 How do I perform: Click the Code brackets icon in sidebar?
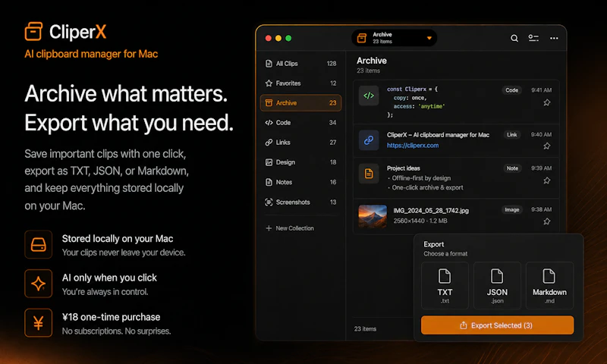coord(269,123)
